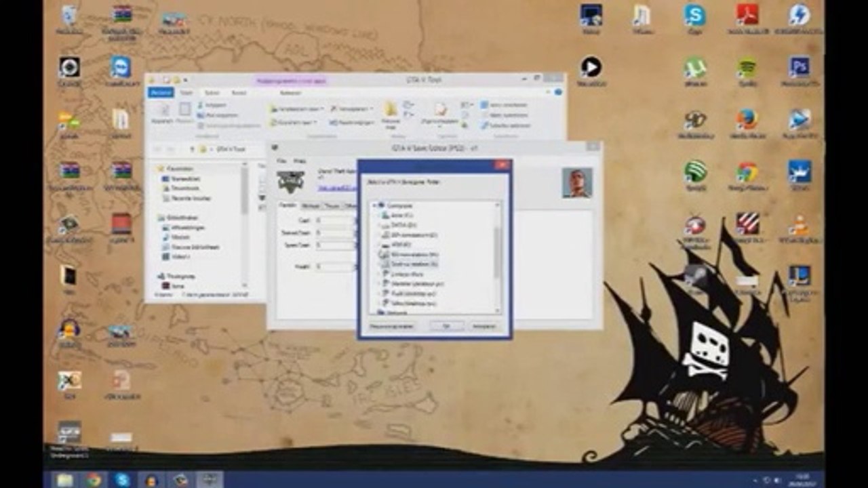Image resolution: width=868 pixels, height=488 pixels.
Task: Click the Naam wijzigen ribbon command
Action: (x=352, y=123)
